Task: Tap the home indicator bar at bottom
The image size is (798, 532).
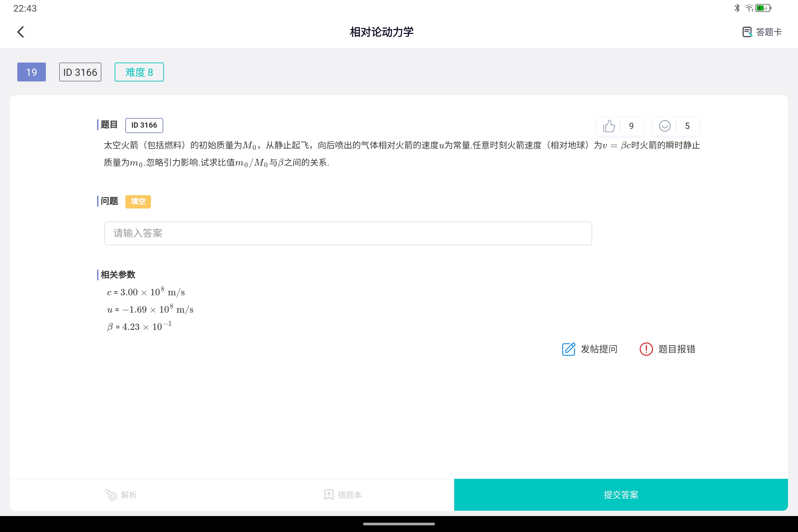Action: pos(399,524)
